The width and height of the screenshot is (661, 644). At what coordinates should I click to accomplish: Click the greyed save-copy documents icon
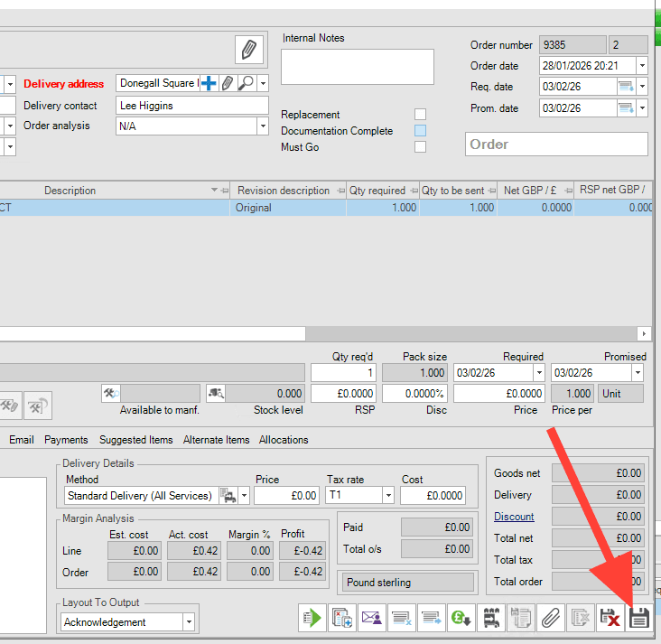(x=521, y=619)
